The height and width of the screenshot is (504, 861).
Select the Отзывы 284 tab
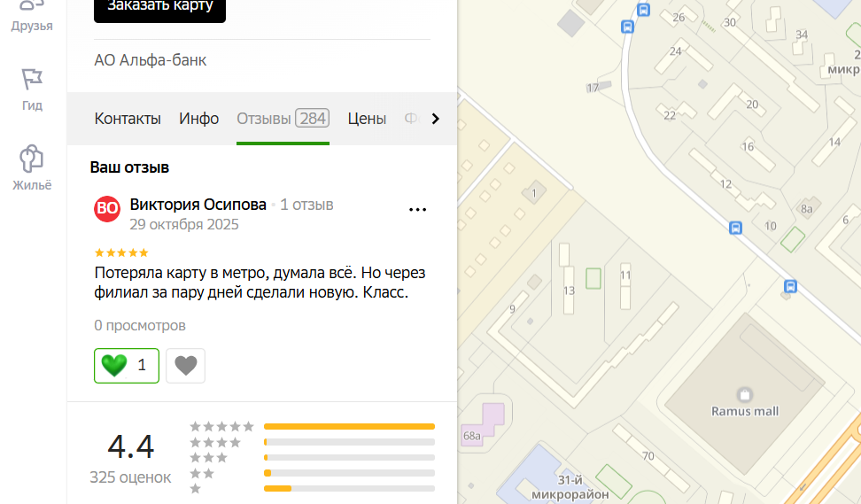pyautogui.click(x=283, y=119)
